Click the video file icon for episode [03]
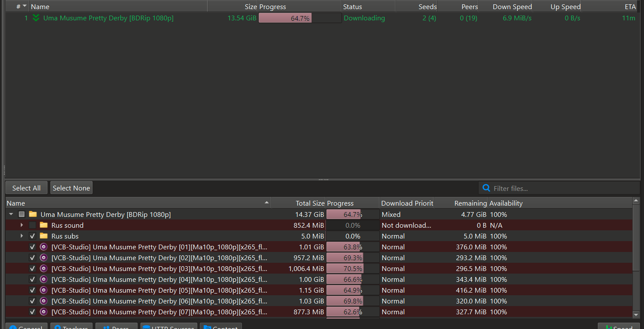The height and width of the screenshot is (329, 644). (x=43, y=268)
